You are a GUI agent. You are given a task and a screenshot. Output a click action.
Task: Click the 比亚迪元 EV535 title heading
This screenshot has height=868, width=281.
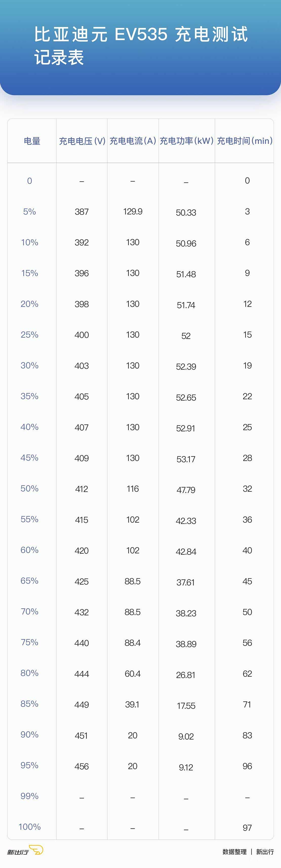(141, 46)
